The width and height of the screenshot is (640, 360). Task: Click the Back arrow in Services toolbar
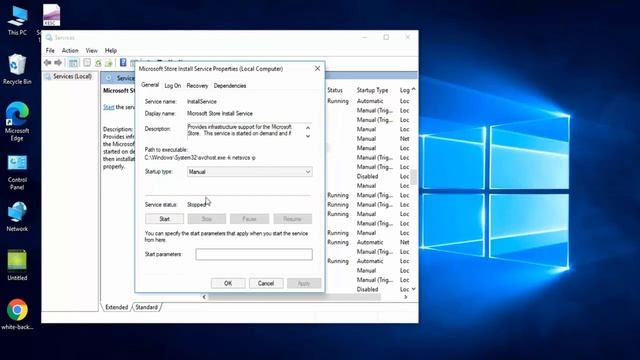(x=48, y=62)
